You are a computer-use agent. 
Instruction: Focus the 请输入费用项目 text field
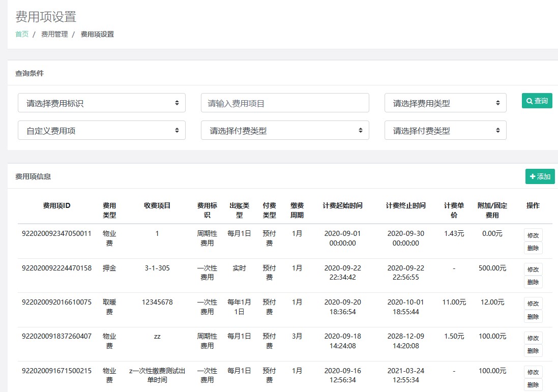[285, 103]
